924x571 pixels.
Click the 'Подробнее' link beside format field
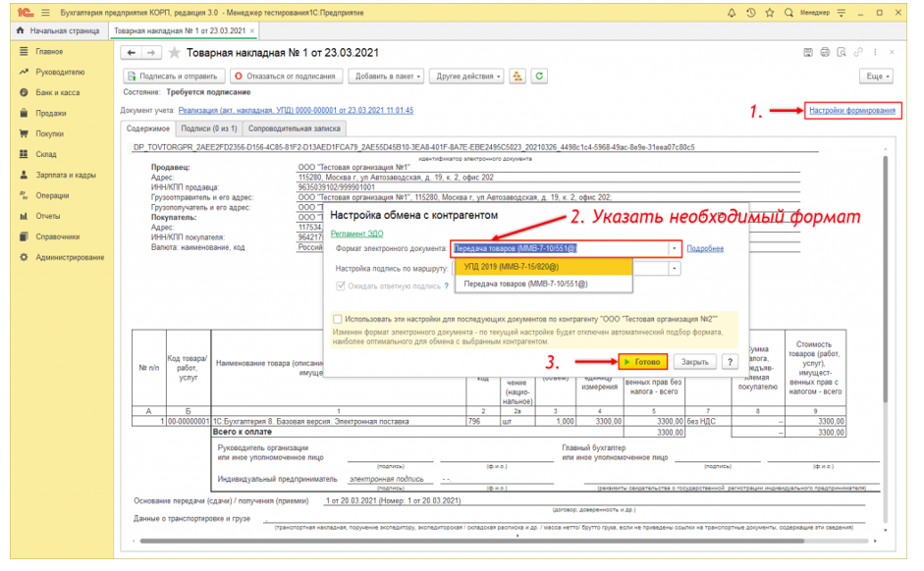[x=705, y=248]
